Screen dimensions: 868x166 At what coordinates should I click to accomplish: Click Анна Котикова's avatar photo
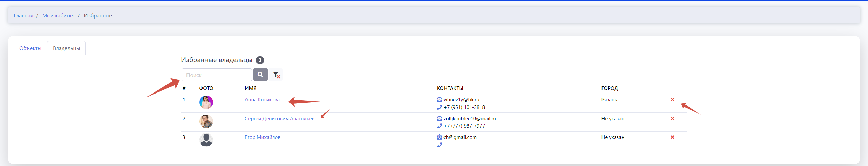coord(206,102)
